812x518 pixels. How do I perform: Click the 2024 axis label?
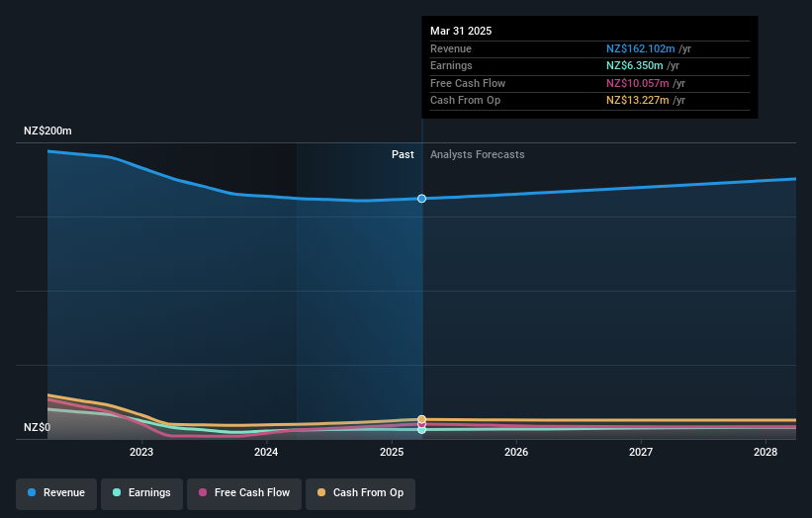266,452
